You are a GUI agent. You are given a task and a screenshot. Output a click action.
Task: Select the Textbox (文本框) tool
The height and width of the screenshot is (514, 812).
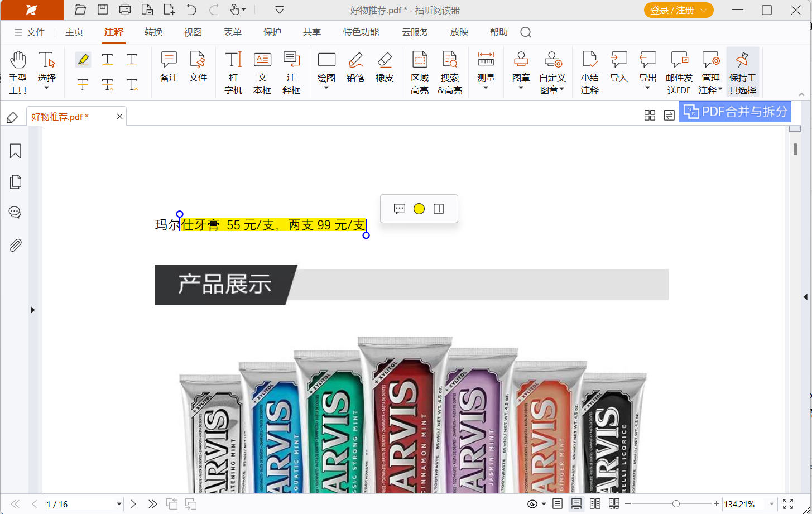point(262,72)
